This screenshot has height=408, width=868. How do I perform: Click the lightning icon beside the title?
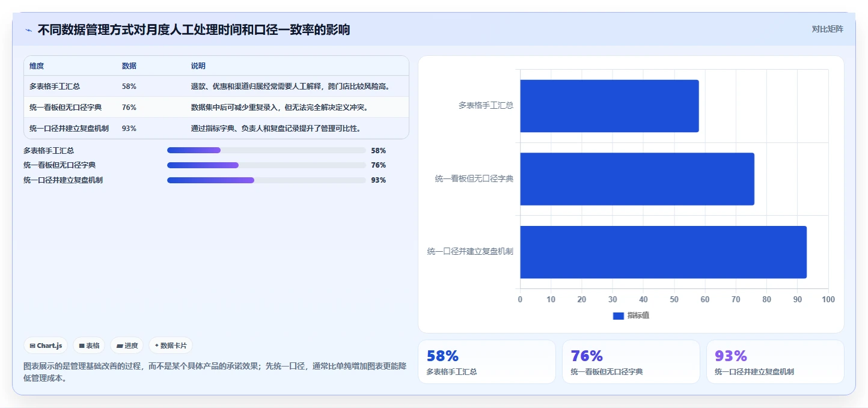pyautogui.click(x=29, y=30)
